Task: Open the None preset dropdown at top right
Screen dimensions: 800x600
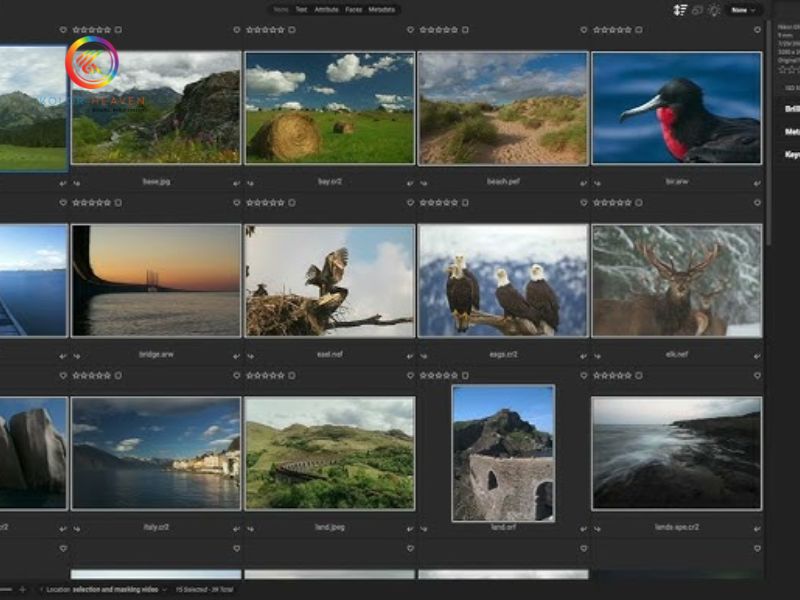Action: pyautogui.click(x=743, y=10)
